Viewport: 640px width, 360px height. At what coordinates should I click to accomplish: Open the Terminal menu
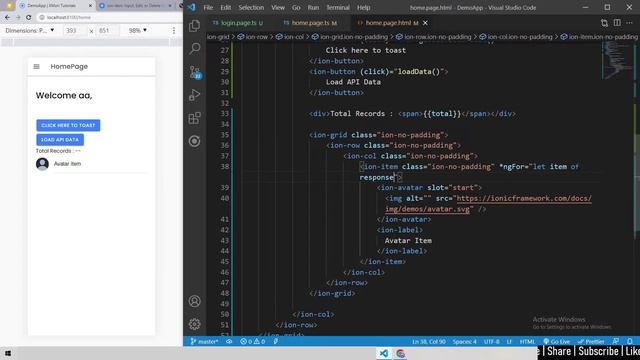[x=338, y=8]
